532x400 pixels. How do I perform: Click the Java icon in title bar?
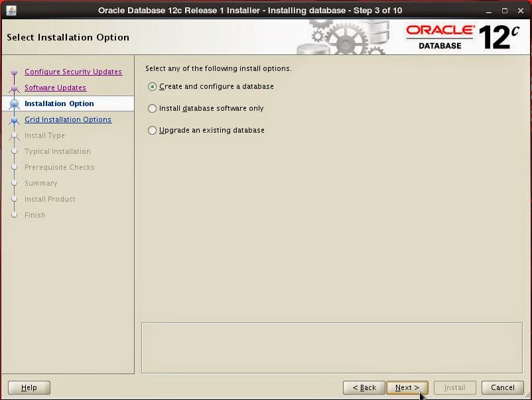(11, 11)
